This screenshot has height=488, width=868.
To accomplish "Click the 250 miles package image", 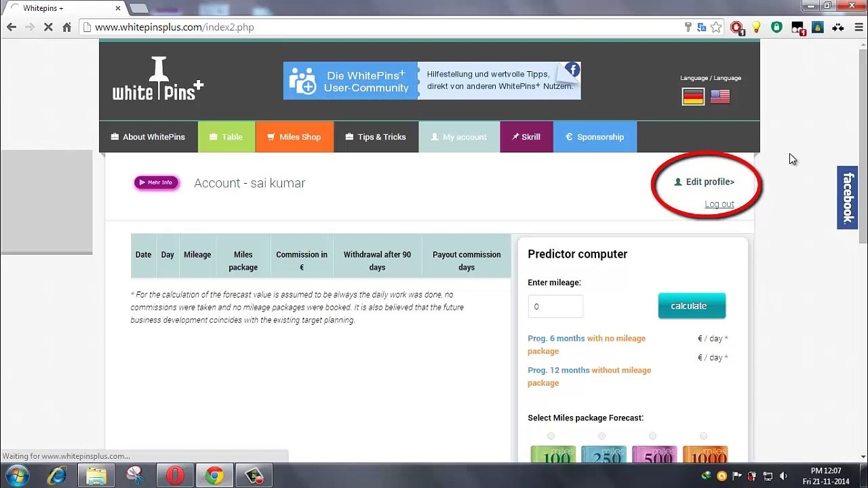I will [604, 453].
